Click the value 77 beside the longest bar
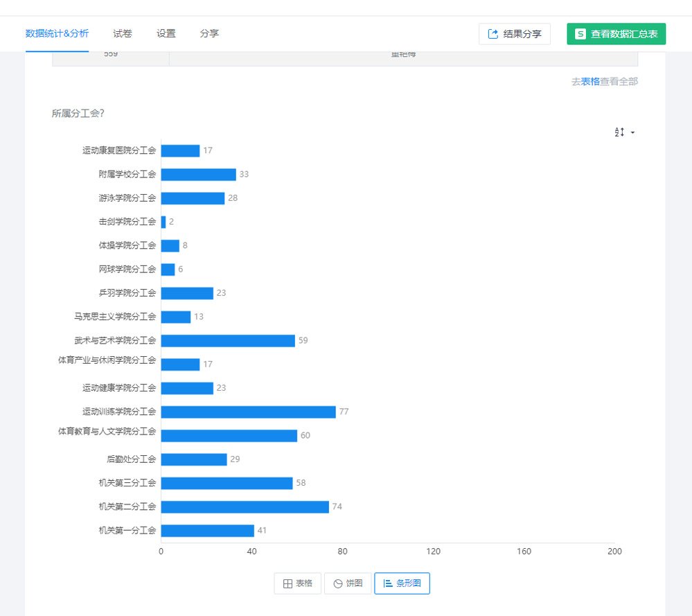This screenshot has height=616, width=692. tap(344, 412)
